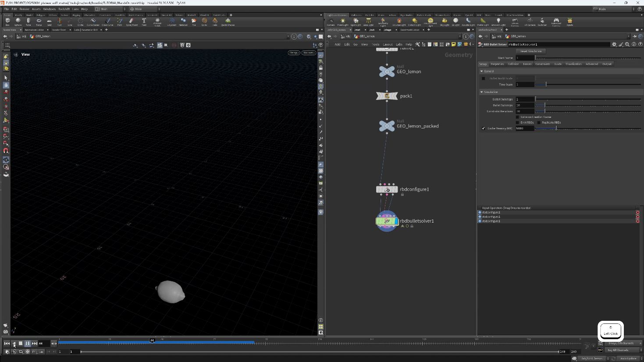The width and height of the screenshot is (644, 362).
Task: Click the Key All Channels button
Action: tap(618, 350)
